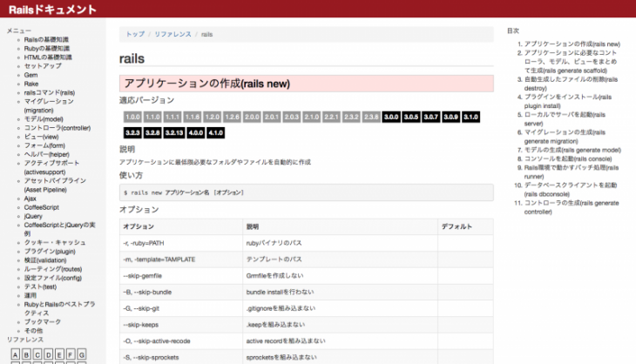Image resolution: width=636 pixels, height=364 pixels.
Task: Click the Rake sidebar link
Action: (x=31, y=84)
